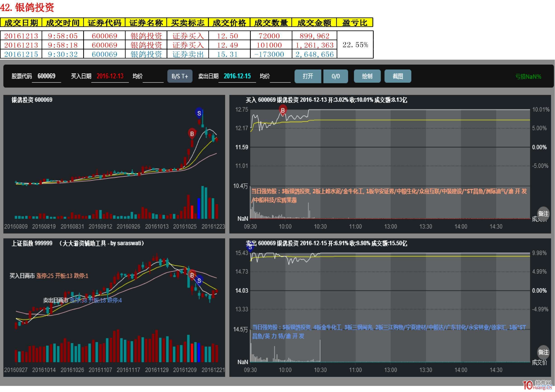Click the 打开 button
555x392 pixels.
pos(308,76)
